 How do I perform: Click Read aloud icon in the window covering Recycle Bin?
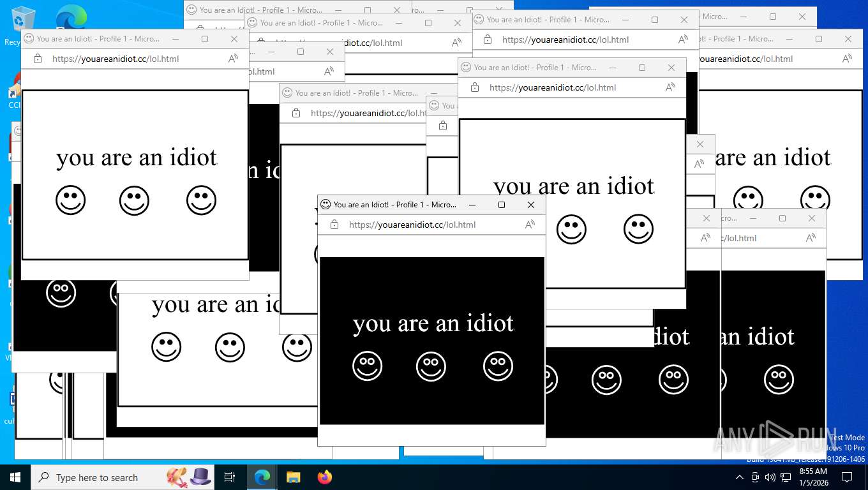tap(233, 59)
